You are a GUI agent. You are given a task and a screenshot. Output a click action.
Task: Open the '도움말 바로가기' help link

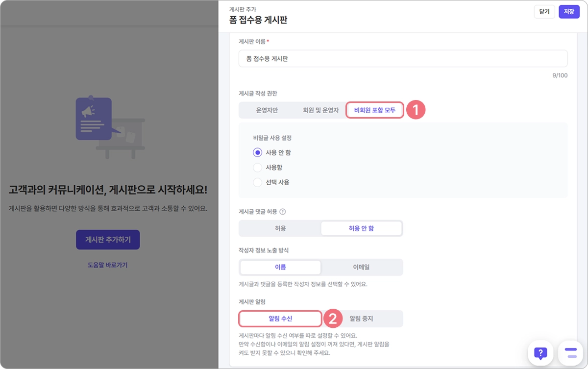[108, 265]
